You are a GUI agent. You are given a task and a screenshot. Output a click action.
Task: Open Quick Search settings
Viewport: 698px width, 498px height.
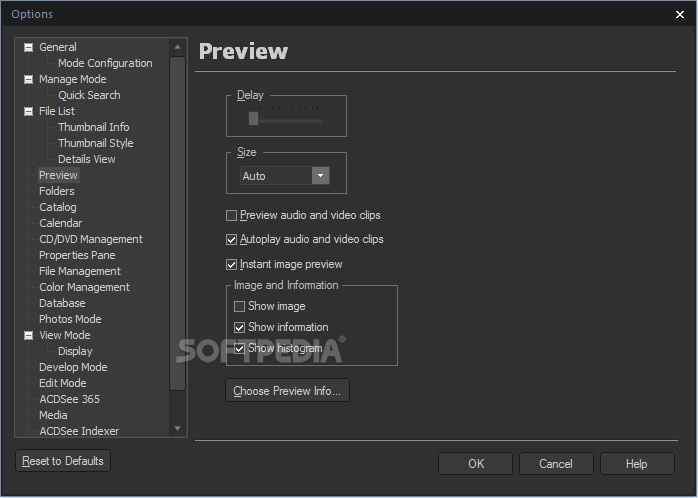coord(89,95)
